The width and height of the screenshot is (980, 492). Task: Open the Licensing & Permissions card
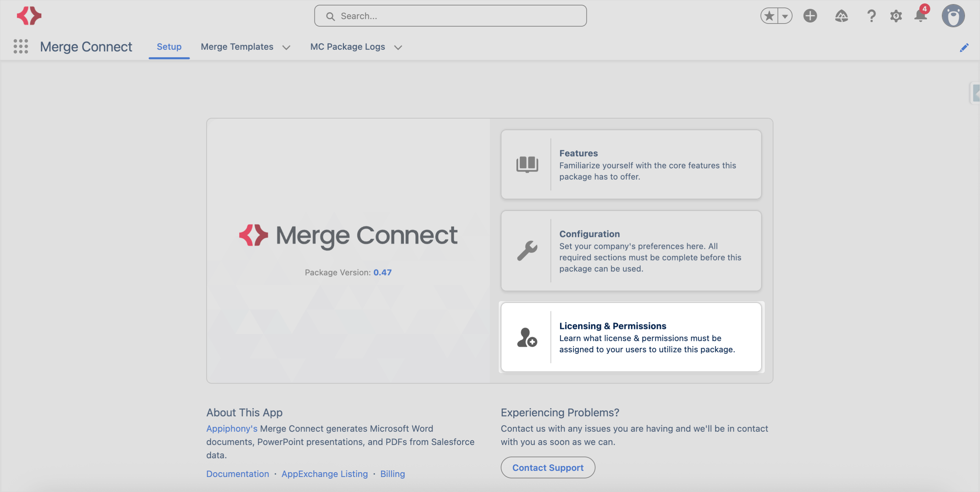(631, 337)
